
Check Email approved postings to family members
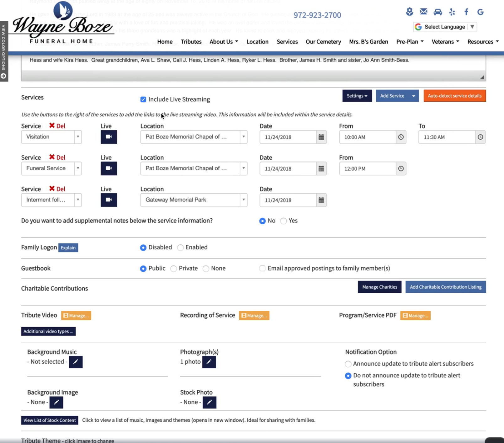point(262,268)
